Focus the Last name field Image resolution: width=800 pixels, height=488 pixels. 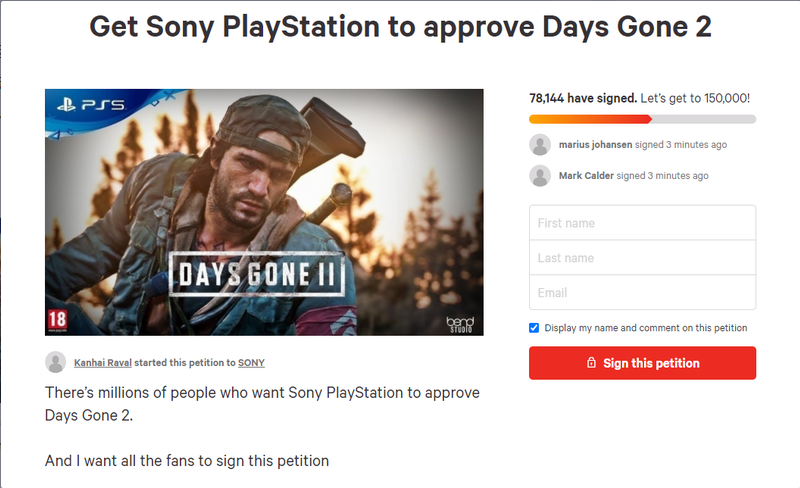(x=642, y=258)
